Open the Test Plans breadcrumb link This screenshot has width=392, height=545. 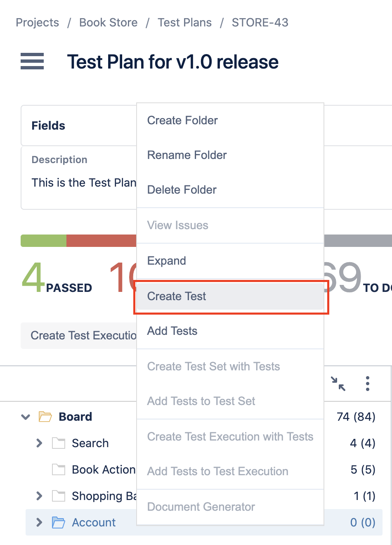(184, 22)
